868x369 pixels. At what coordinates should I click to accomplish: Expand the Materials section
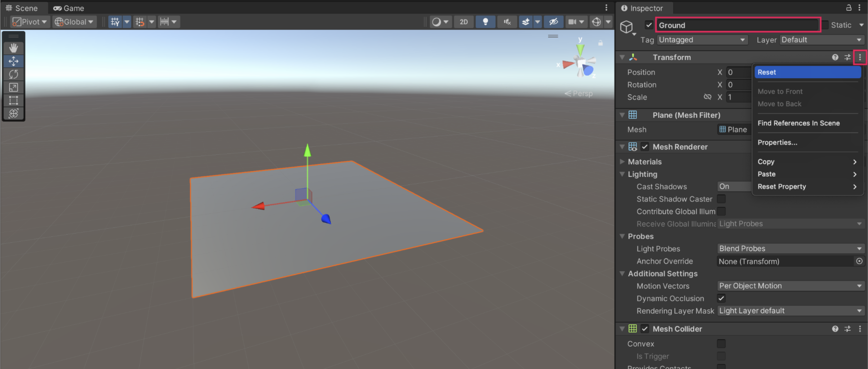(622, 162)
